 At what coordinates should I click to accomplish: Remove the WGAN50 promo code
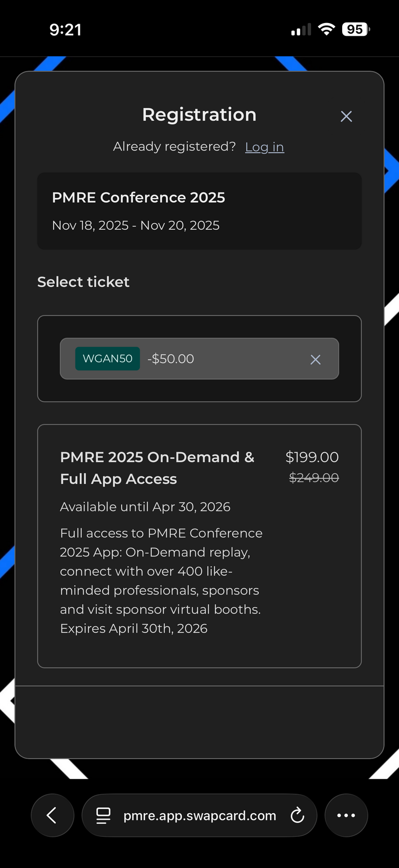point(316,359)
